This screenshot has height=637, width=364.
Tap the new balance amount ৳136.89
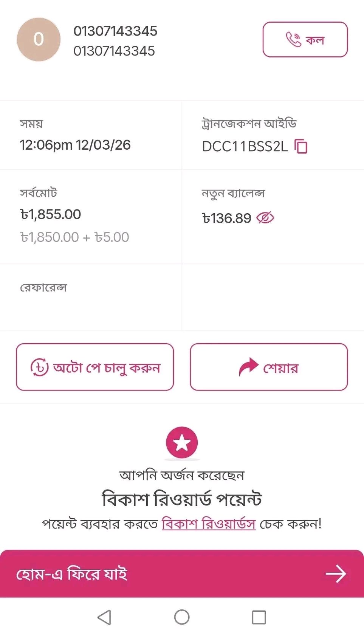coord(227,218)
